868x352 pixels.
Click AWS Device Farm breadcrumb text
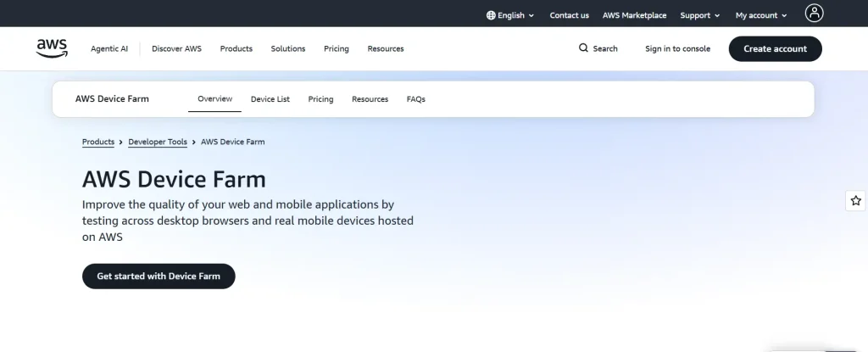[232, 142]
